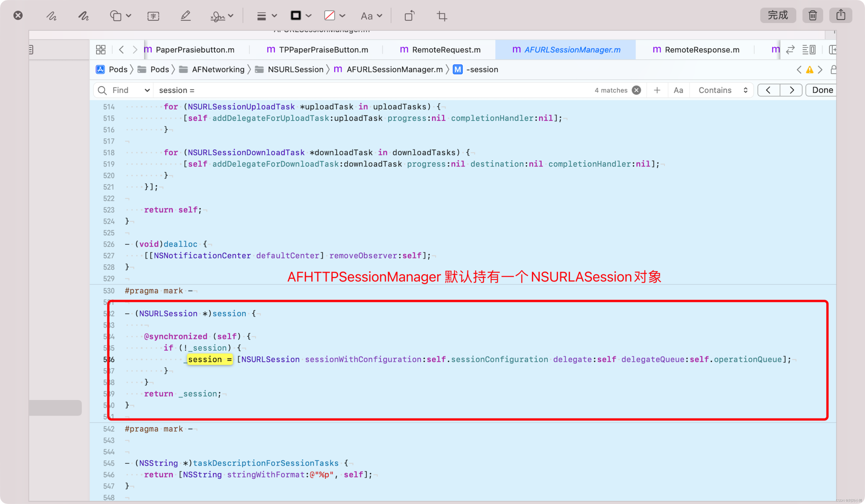Viewport: 865px width, 504px height.
Task: Open the Aa text style menu
Action: pos(371,16)
